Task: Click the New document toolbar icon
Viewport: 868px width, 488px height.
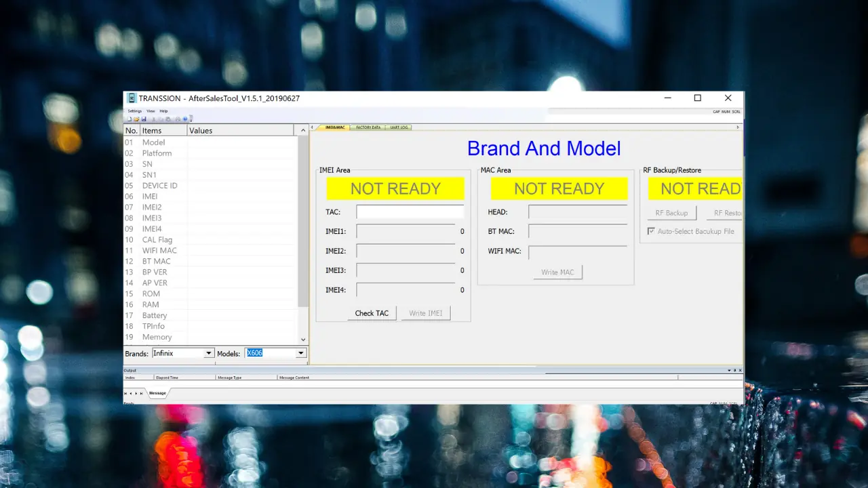Action: (129, 119)
